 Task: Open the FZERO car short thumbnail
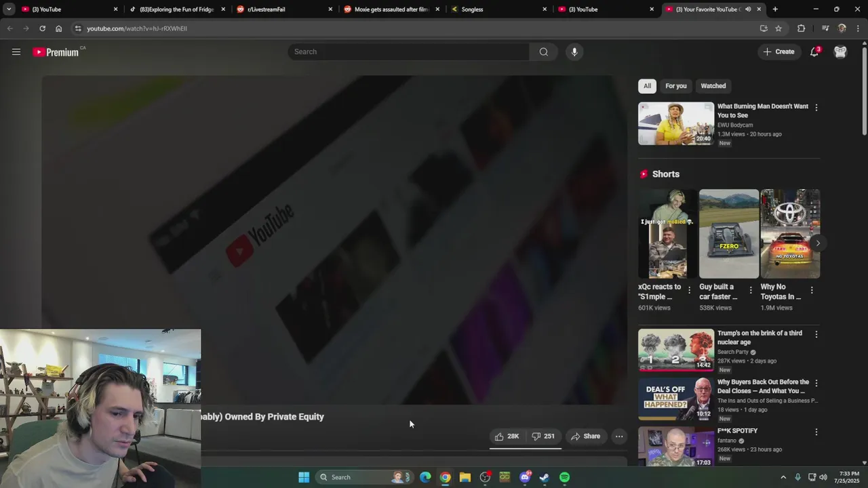pos(729,234)
